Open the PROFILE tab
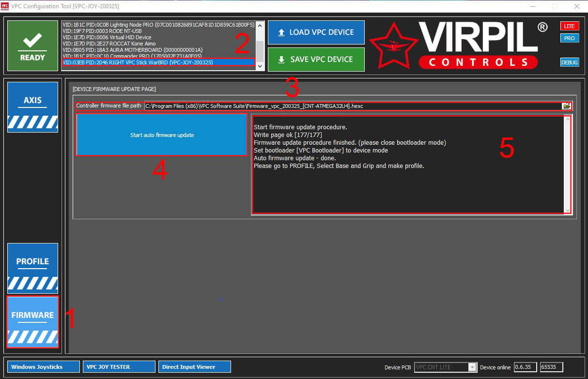 [33, 268]
